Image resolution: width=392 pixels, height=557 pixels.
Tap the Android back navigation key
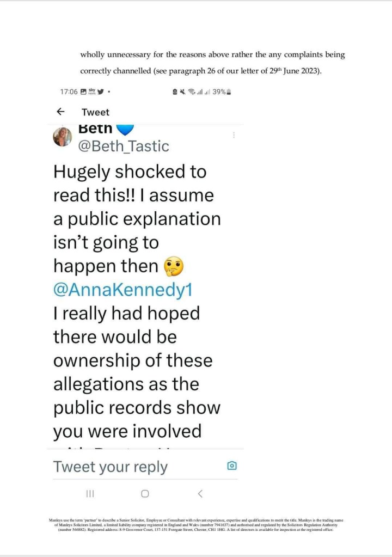(200, 493)
